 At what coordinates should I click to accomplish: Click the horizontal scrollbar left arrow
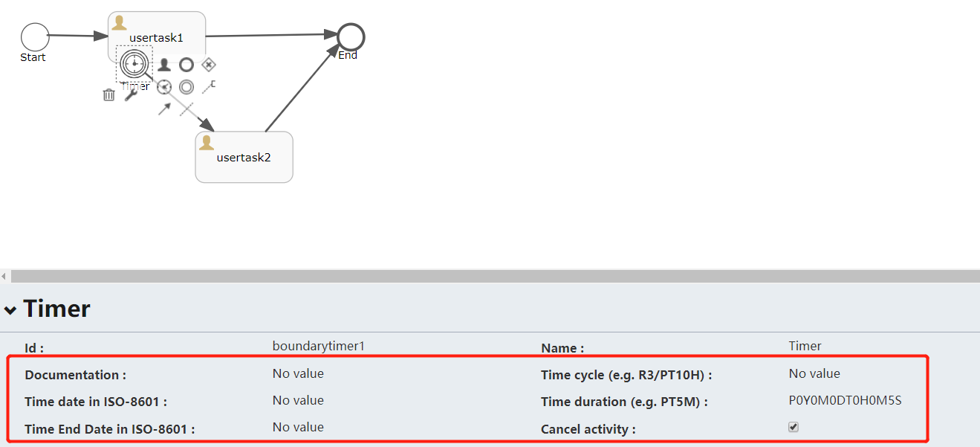pyautogui.click(x=4, y=276)
